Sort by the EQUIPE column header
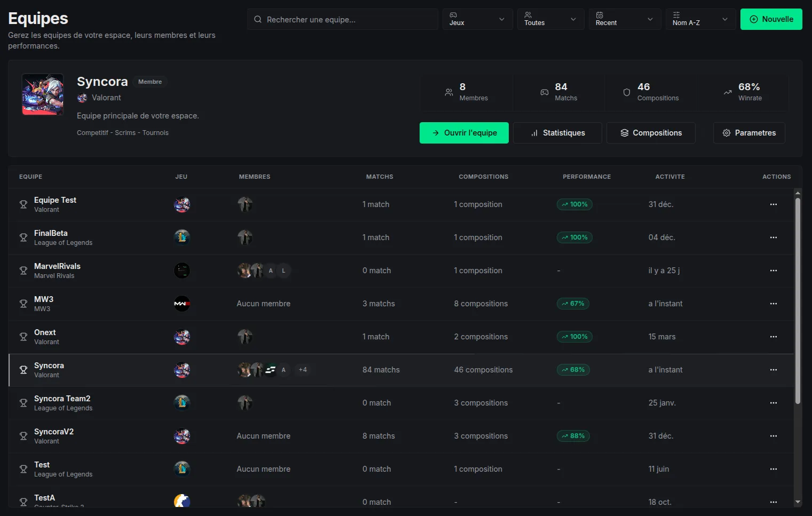 [30, 177]
